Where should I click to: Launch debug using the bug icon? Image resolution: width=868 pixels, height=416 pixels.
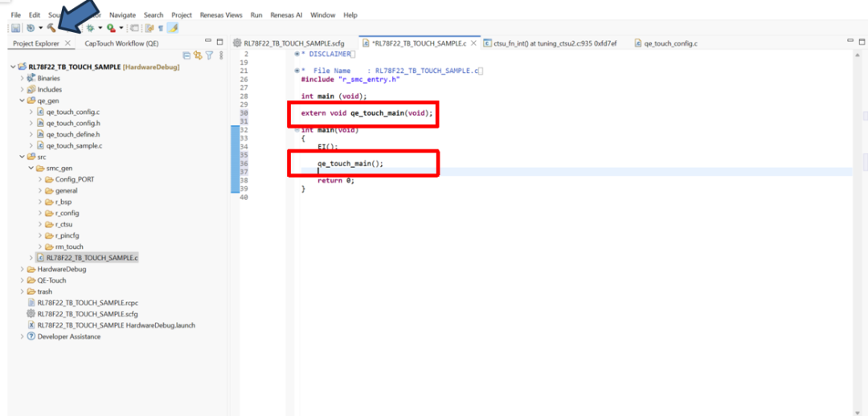tap(90, 28)
